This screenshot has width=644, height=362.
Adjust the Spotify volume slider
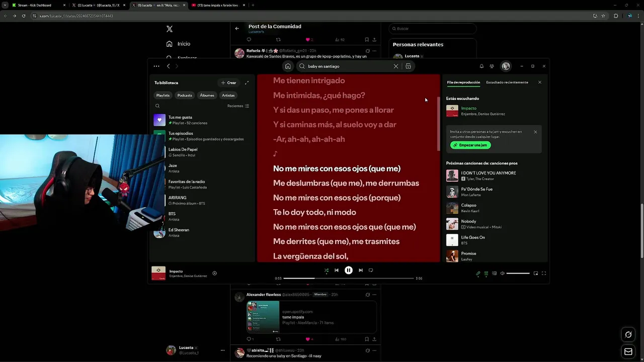(518, 274)
